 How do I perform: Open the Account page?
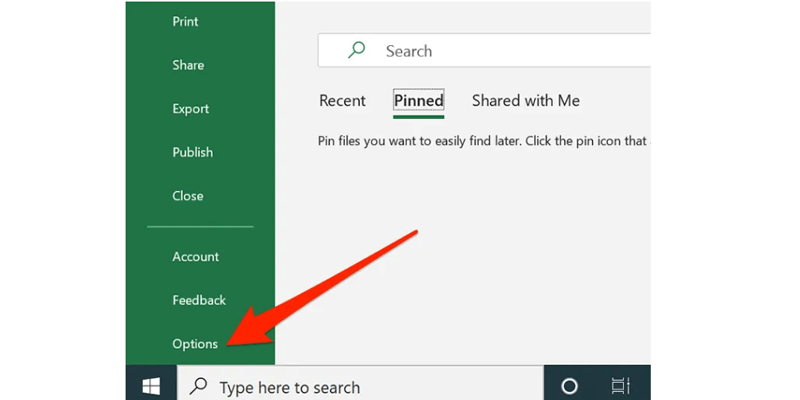point(195,257)
